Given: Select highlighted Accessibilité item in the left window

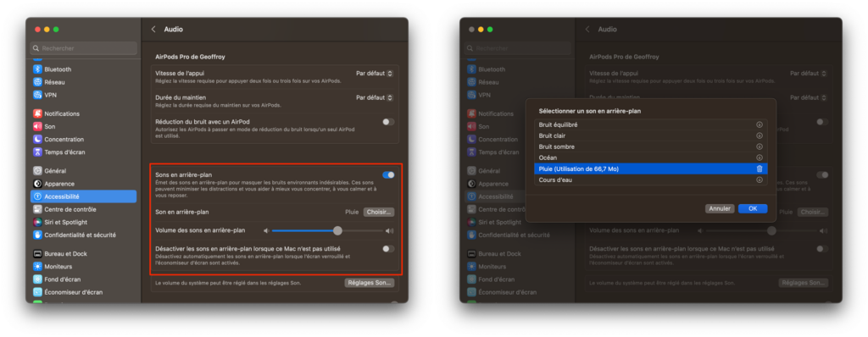Looking at the screenshot, I should tap(83, 196).
